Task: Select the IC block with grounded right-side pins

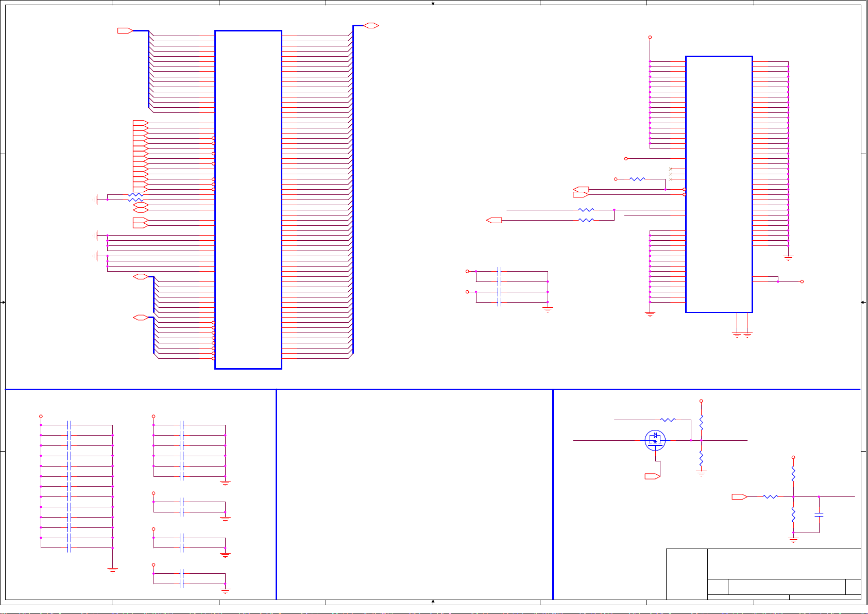Action: coord(719,184)
